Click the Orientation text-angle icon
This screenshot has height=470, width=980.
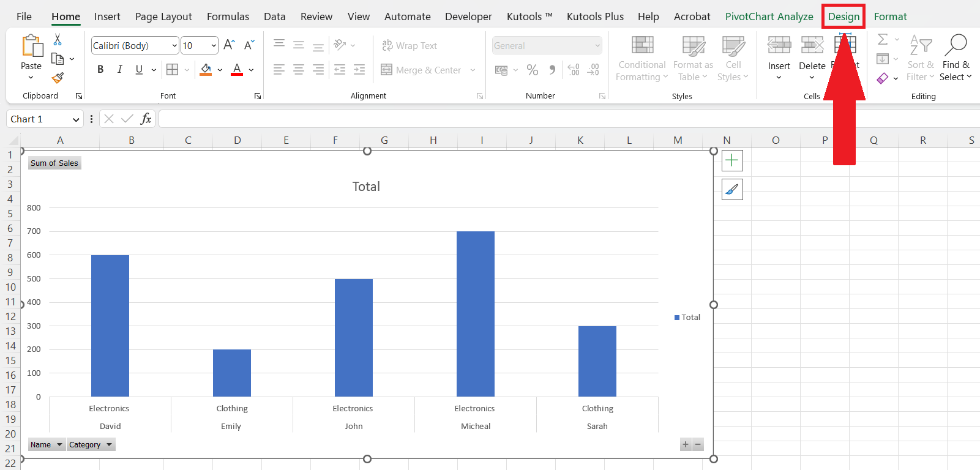coord(340,45)
